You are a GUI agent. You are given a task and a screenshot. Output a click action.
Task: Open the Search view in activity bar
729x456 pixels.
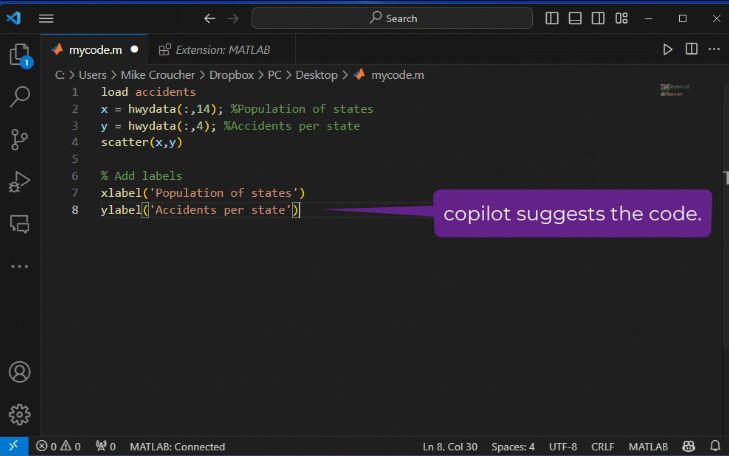click(19, 97)
